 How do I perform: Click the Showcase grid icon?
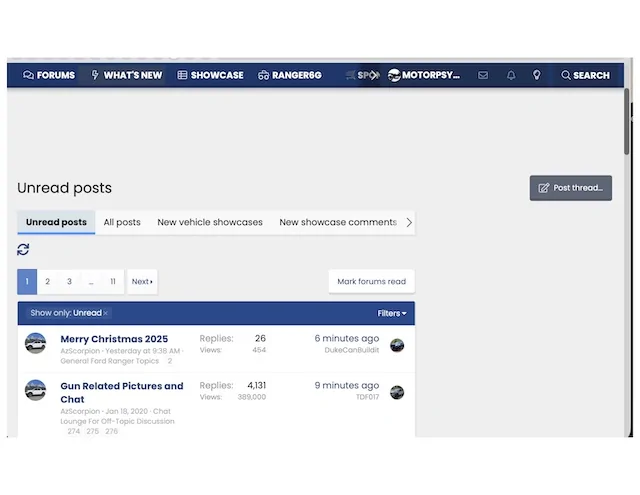(182, 75)
